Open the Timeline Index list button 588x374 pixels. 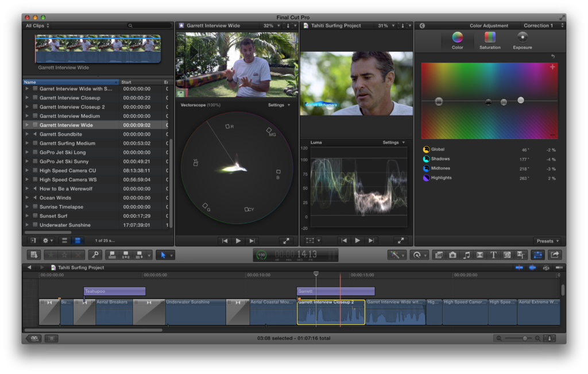[51, 338]
